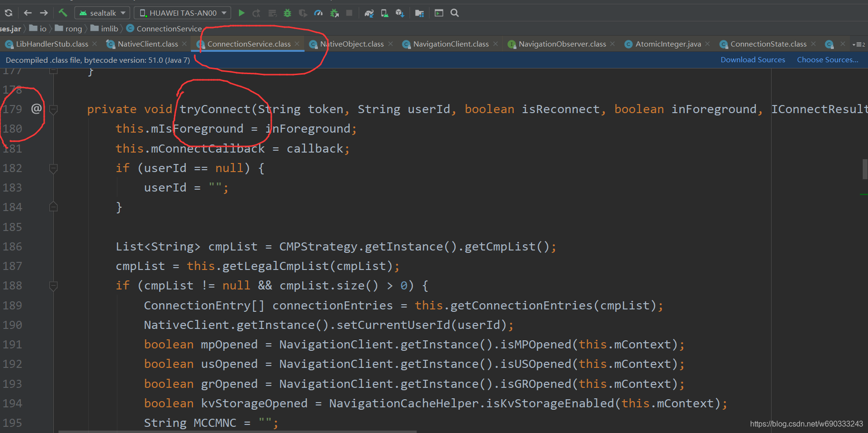The width and height of the screenshot is (868, 433).
Task: Click fold end marker at line 184
Action: coord(54,207)
